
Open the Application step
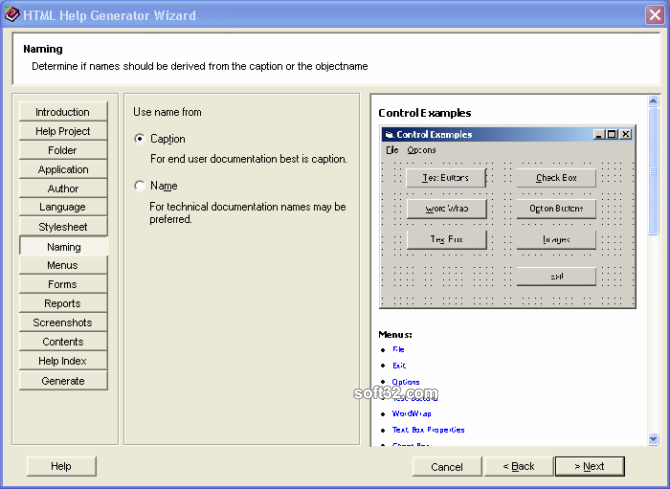pos(63,169)
